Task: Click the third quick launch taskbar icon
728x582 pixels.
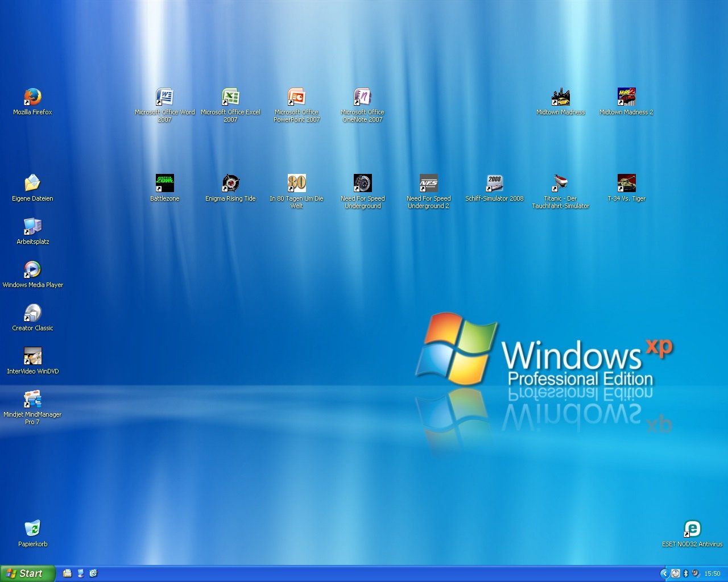Action: click(93, 573)
